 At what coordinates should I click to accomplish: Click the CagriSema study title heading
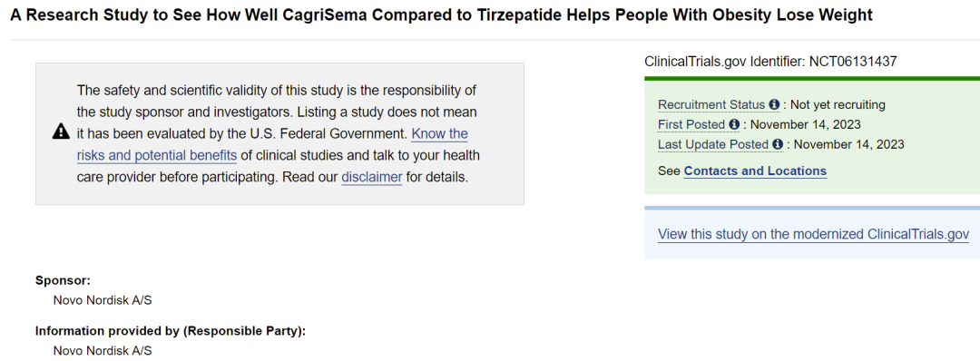point(441,15)
